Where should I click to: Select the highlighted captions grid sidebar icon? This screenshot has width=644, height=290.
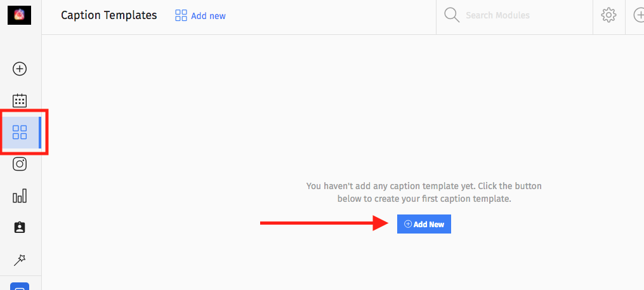coord(20,132)
